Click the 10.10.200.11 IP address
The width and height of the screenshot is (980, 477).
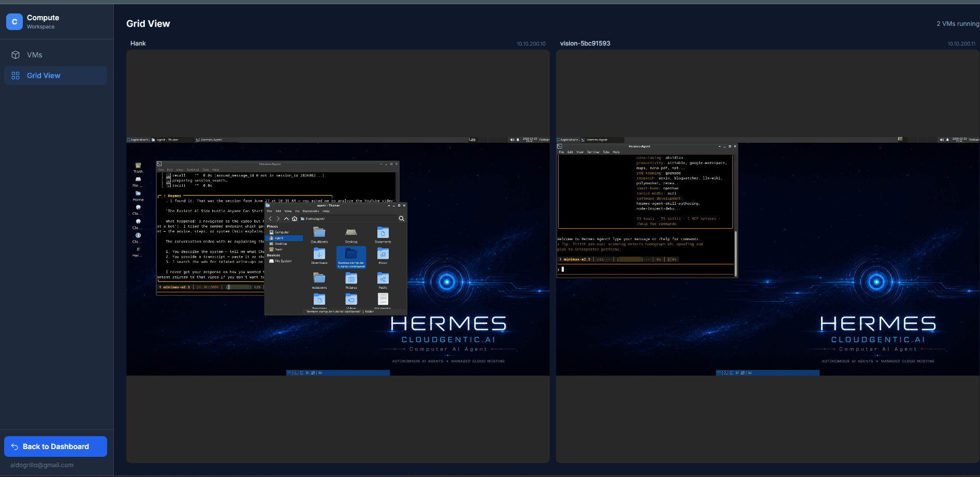point(961,44)
